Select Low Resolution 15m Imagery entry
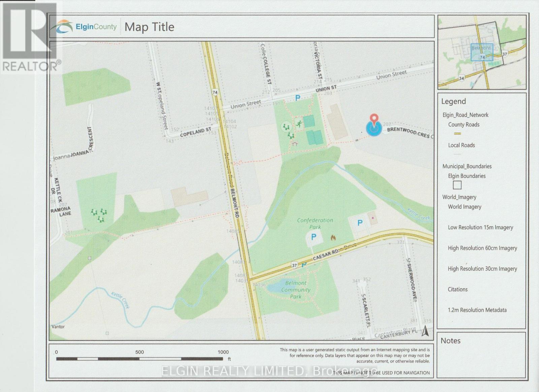 (x=480, y=228)
